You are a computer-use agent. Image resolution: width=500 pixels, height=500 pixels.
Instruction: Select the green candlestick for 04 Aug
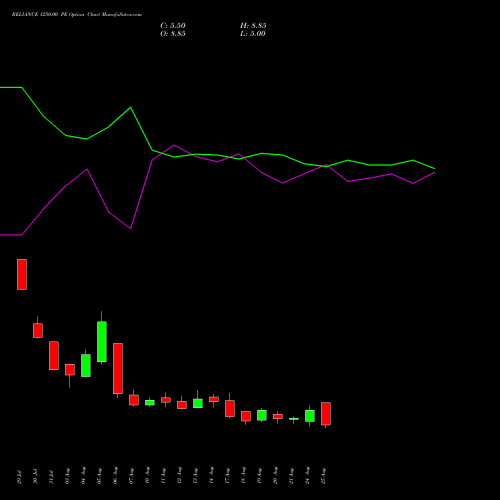tap(86, 365)
